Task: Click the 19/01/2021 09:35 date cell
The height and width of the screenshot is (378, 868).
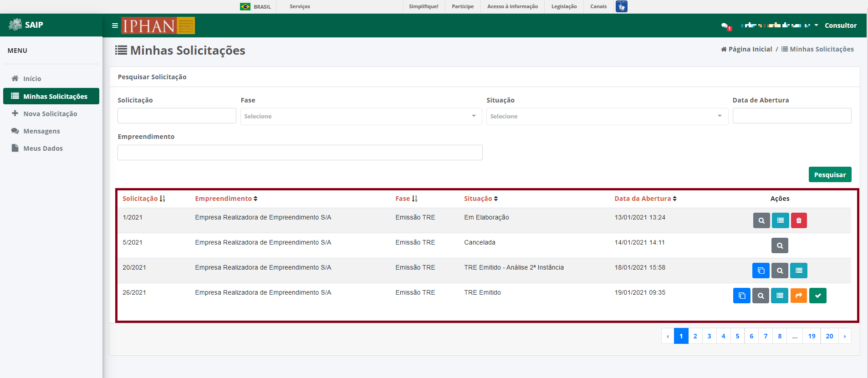Action: [640, 292]
